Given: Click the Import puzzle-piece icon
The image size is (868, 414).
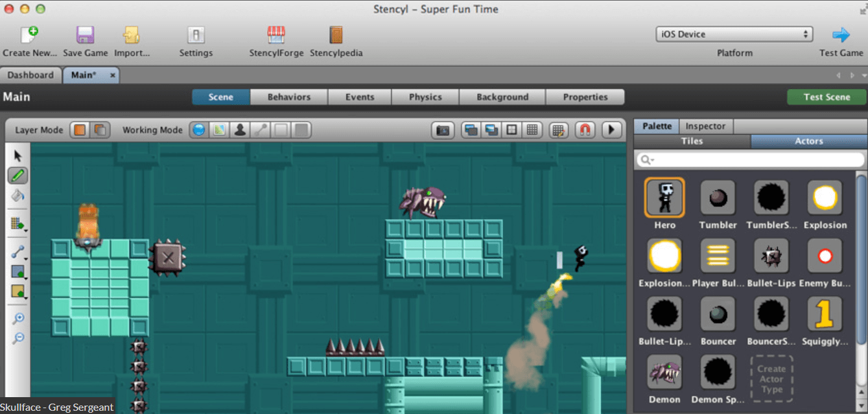Looking at the screenshot, I should 132,35.
